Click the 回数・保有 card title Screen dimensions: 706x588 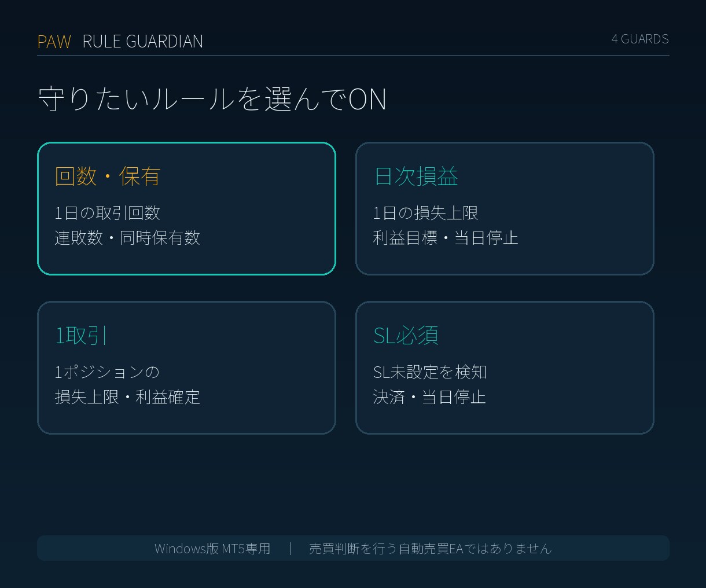pos(108,176)
